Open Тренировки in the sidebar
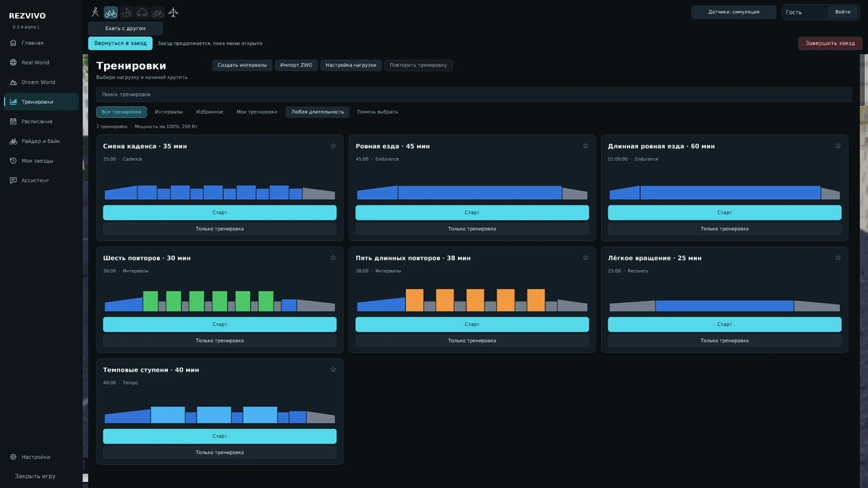 [x=41, y=102]
